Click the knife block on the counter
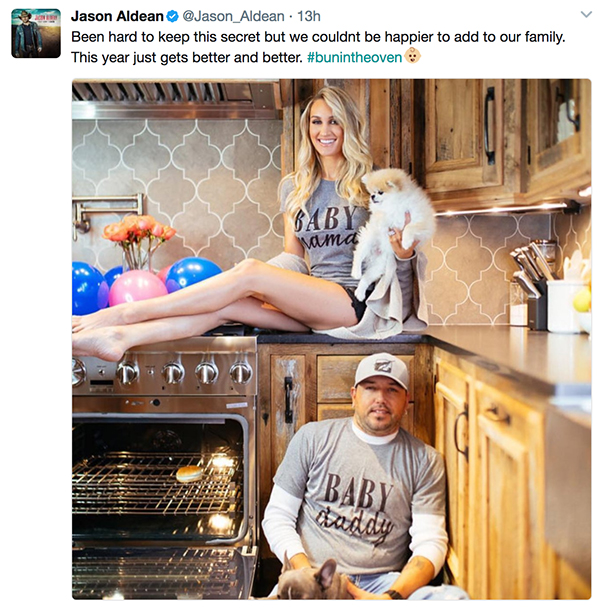Screen dimensions: 600x610 (x=531, y=286)
